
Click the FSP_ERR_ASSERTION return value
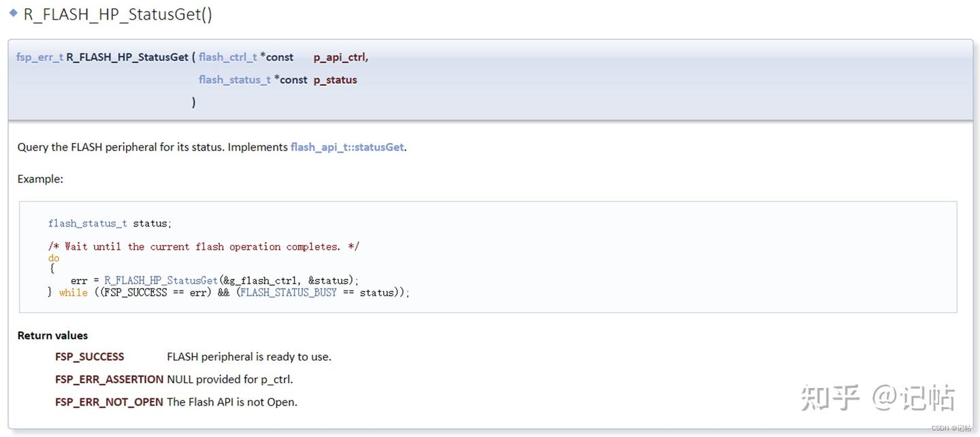point(109,379)
